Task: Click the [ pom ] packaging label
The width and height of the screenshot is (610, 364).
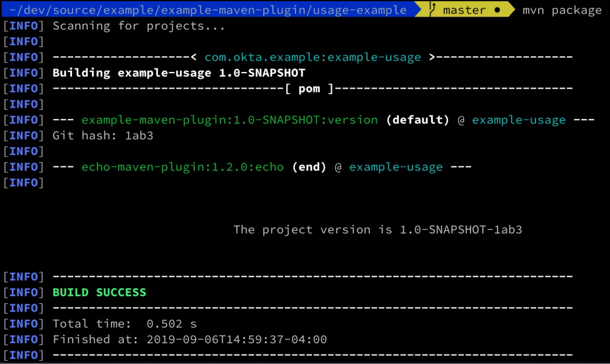Action: tap(309, 88)
